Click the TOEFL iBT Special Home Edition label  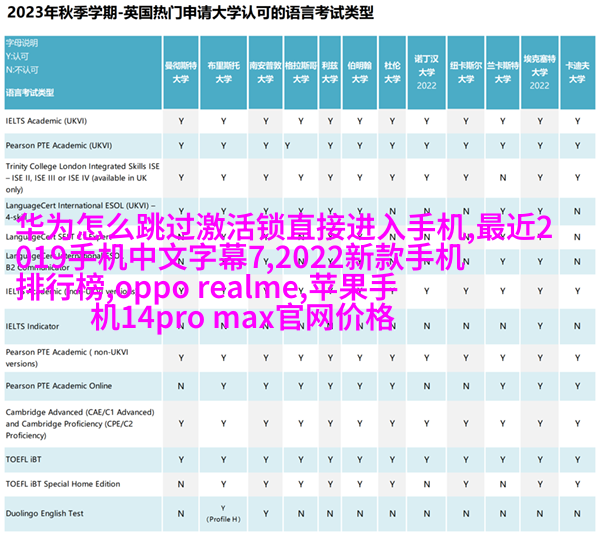[x=63, y=484]
